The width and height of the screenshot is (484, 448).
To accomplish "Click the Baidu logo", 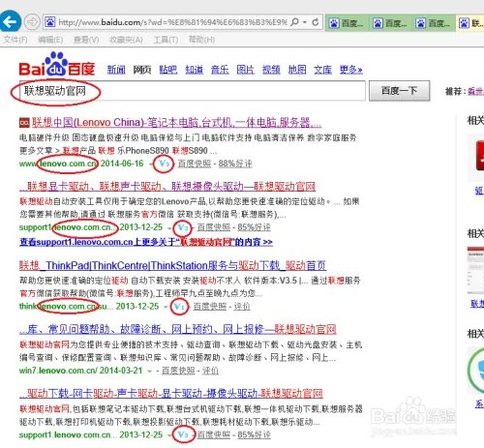I will [57, 65].
